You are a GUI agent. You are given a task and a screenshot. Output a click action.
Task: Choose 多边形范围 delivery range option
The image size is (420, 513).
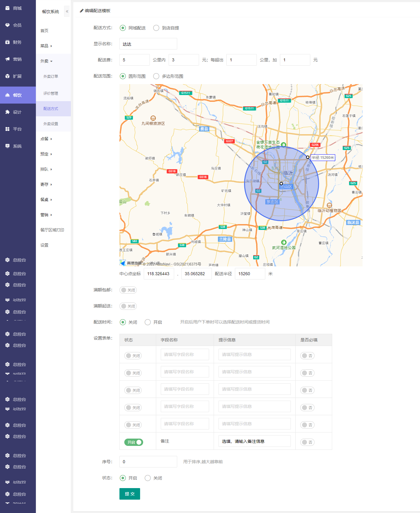tap(156, 76)
